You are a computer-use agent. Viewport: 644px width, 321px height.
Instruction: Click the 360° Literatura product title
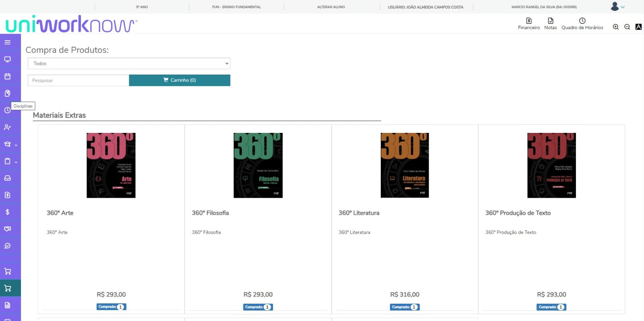click(359, 213)
